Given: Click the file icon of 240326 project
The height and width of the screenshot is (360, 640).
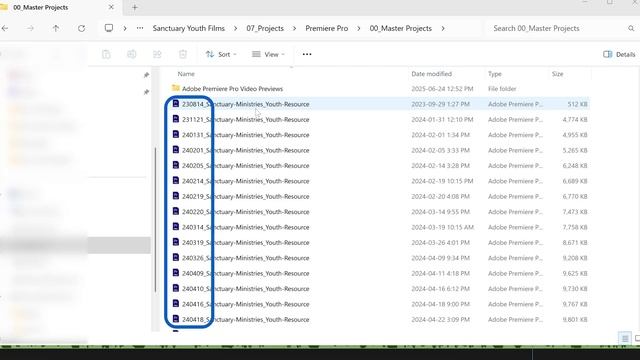Looking at the screenshot, I should pyautogui.click(x=176, y=258).
